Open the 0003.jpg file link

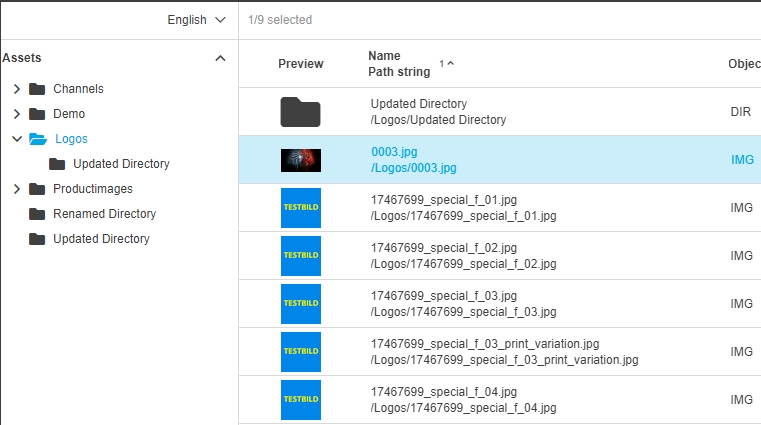pos(393,151)
